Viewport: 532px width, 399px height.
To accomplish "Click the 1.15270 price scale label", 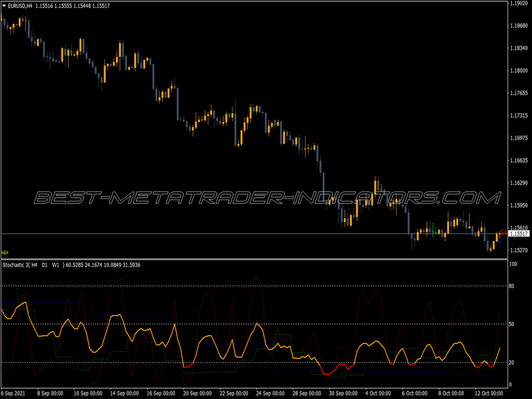I will pyautogui.click(x=519, y=251).
